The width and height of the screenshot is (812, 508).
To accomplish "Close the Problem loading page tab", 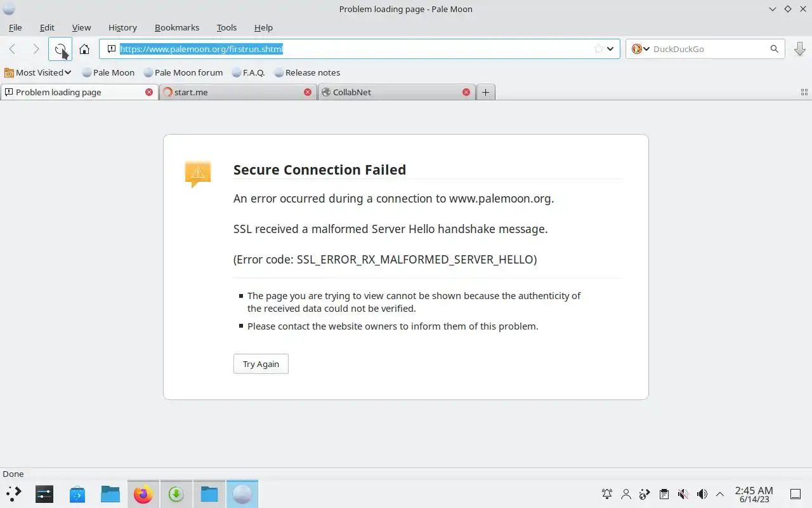I will pos(149,92).
